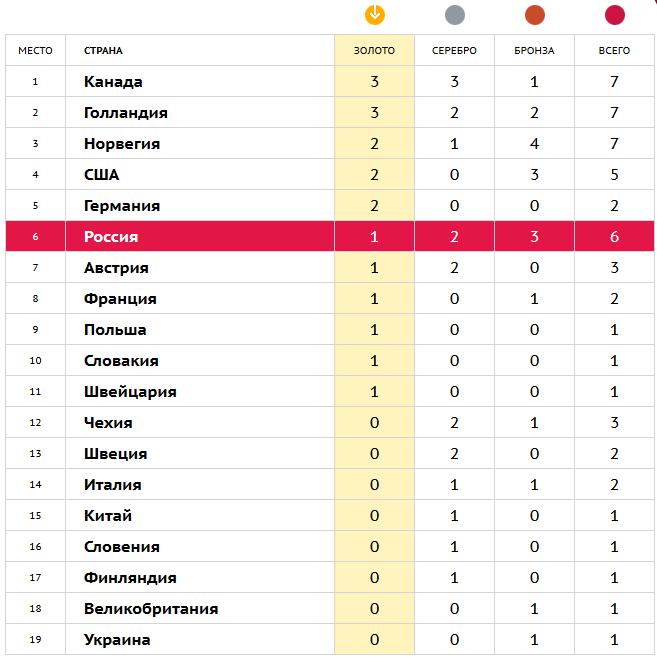This screenshot has width=657, height=658.
Task: Click the orange bronze medal icon
Action: tap(535, 14)
